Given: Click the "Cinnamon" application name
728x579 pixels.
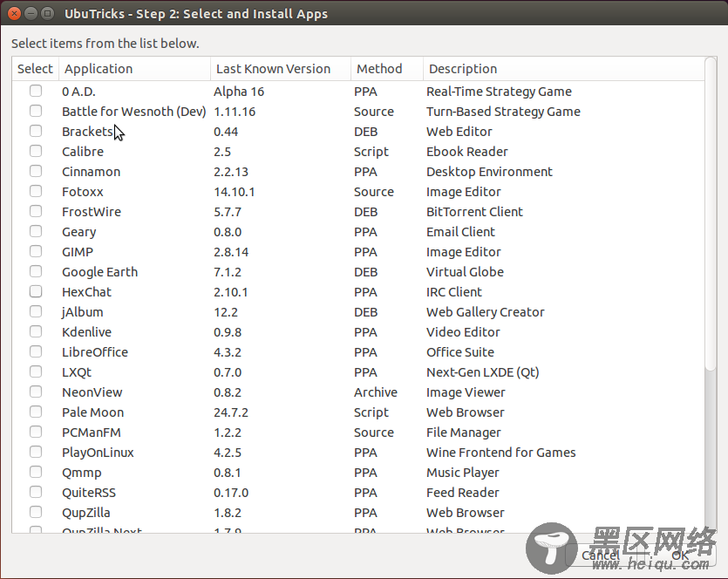Looking at the screenshot, I should pyautogui.click(x=91, y=172).
